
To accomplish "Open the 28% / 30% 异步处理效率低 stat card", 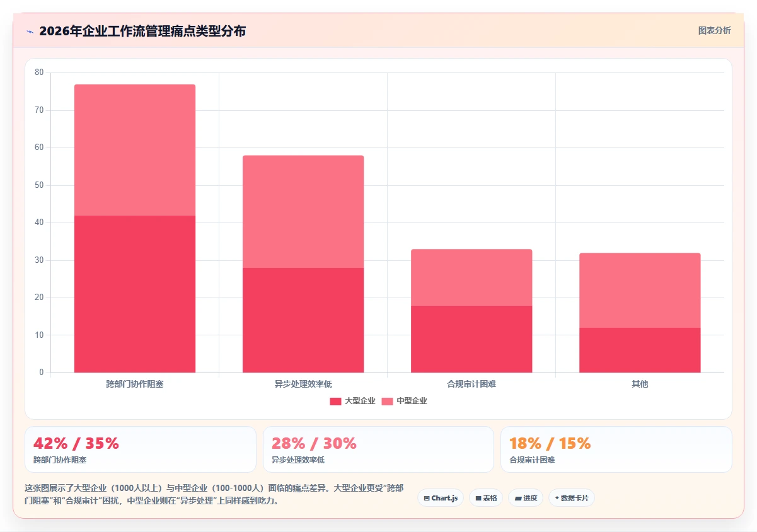I will [x=378, y=449].
